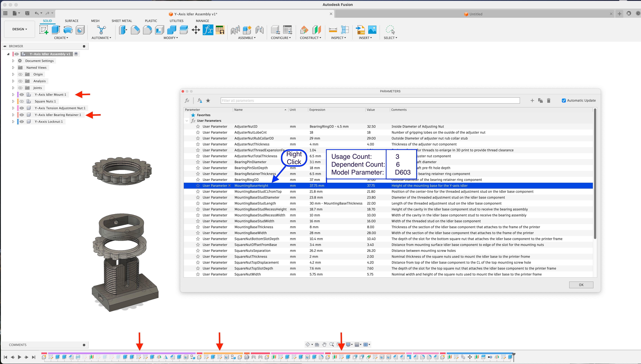Play the timeline from current position

tap(20, 357)
